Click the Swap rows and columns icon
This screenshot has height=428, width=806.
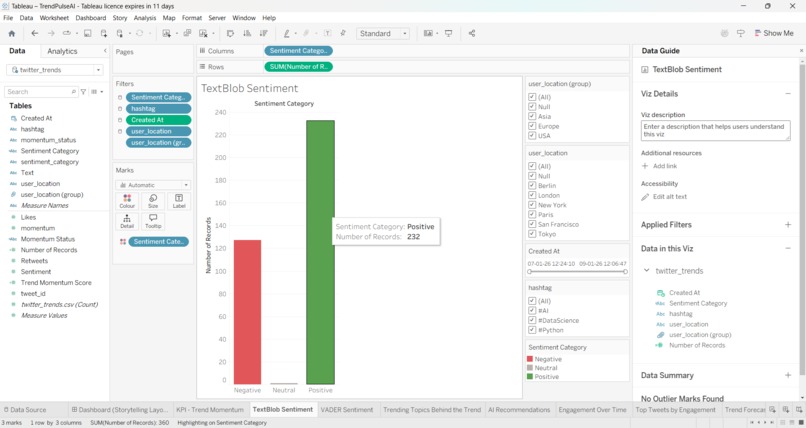tap(230, 33)
